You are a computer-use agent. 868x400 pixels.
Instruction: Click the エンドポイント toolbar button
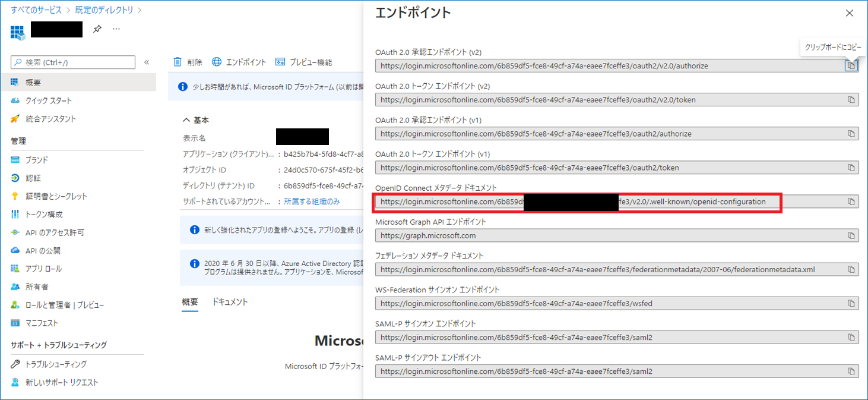pos(239,62)
